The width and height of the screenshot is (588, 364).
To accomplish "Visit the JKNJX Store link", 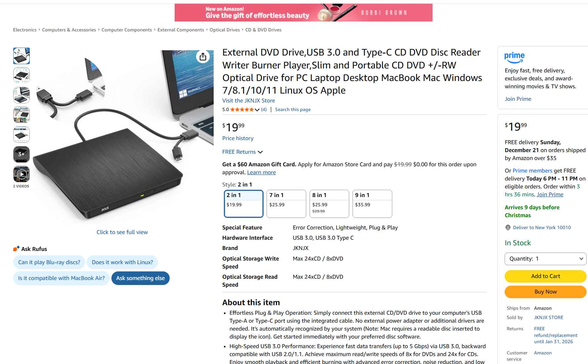I will (x=248, y=101).
